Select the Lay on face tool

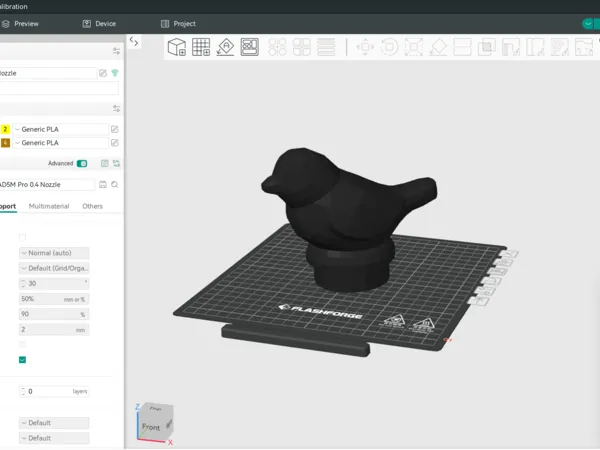[x=438, y=47]
